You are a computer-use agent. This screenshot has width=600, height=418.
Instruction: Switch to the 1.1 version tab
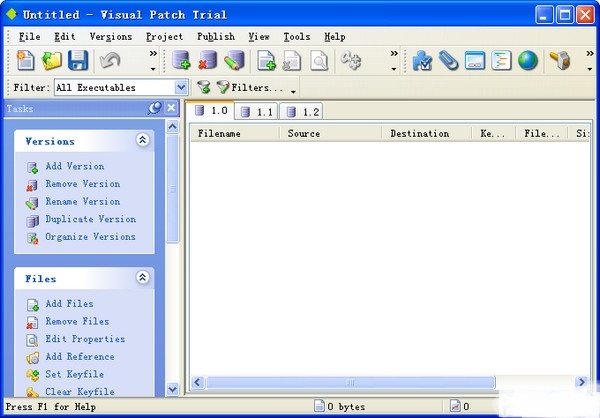click(x=256, y=112)
